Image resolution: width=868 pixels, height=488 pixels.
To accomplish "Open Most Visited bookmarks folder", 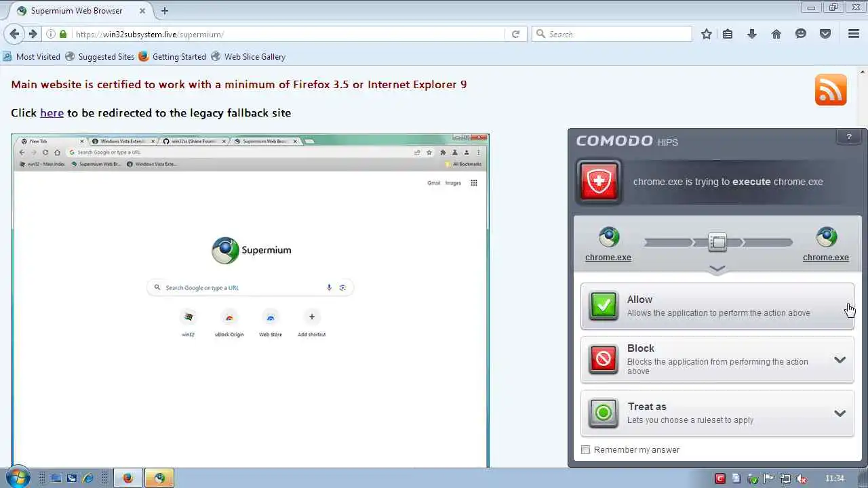I will coord(32,57).
